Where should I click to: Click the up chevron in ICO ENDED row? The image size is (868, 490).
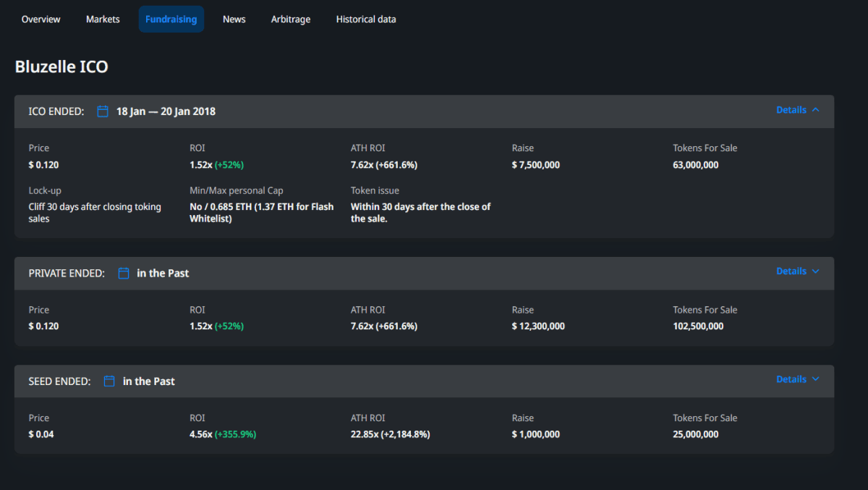tap(816, 110)
